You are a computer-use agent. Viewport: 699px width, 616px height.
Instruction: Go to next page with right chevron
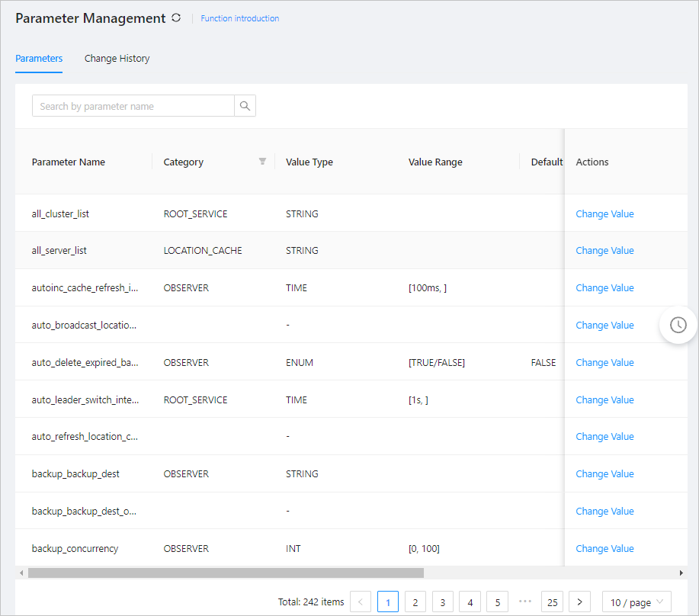[x=579, y=602]
